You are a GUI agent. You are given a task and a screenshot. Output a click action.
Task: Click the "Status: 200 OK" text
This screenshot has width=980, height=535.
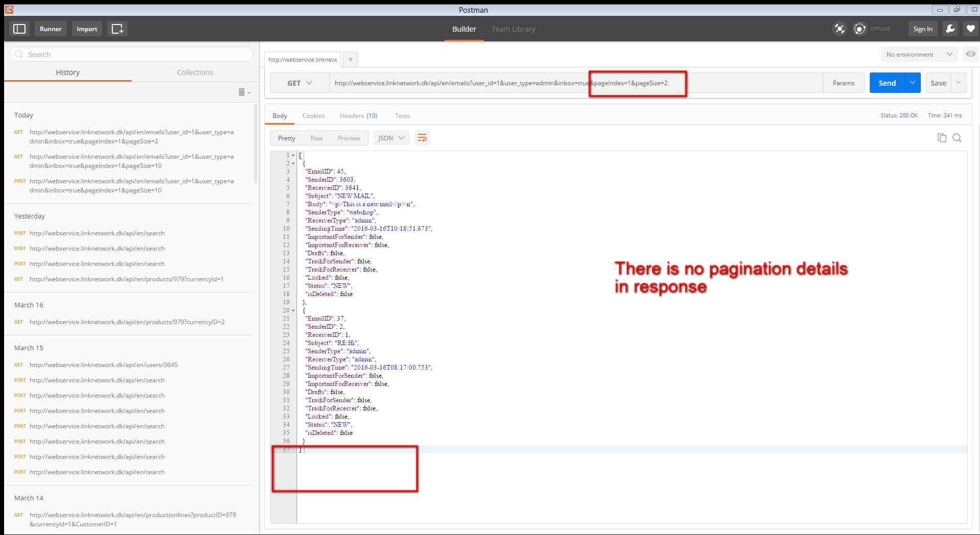point(898,115)
